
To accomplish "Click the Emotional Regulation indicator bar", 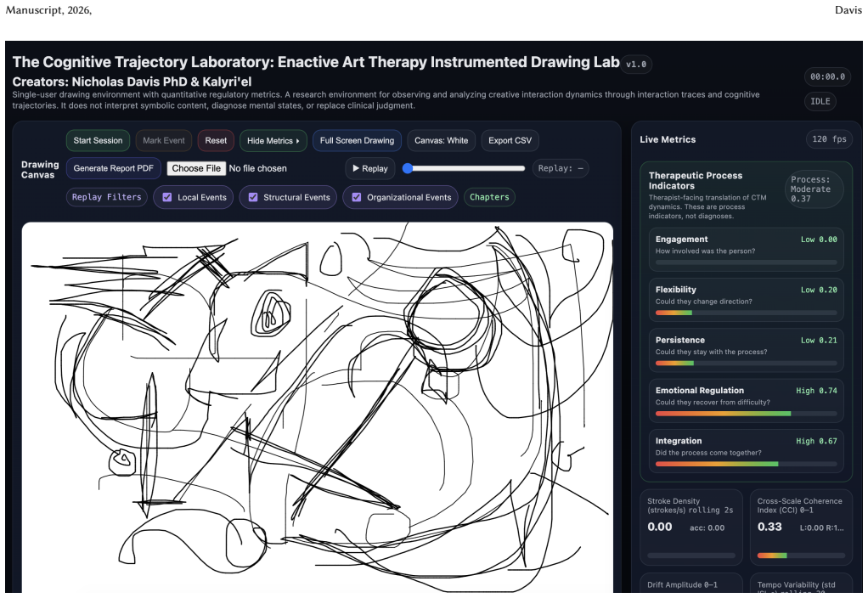I will click(x=747, y=414).
